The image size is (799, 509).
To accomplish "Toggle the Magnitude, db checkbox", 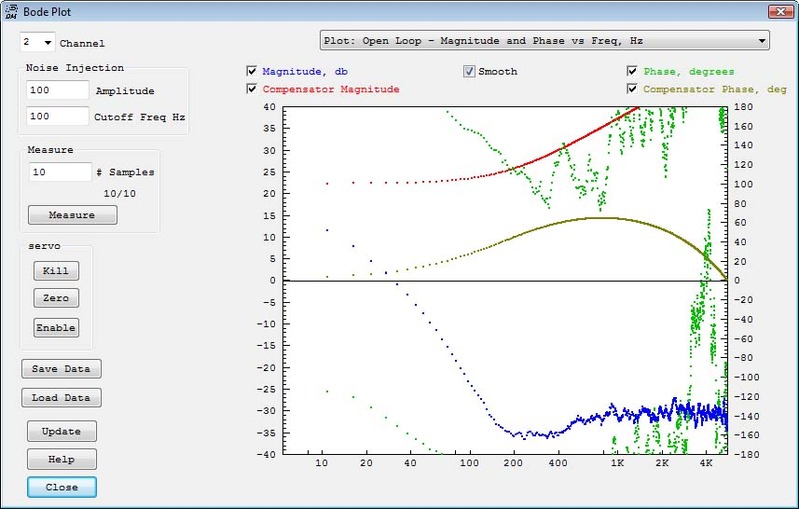I will 252,72.
